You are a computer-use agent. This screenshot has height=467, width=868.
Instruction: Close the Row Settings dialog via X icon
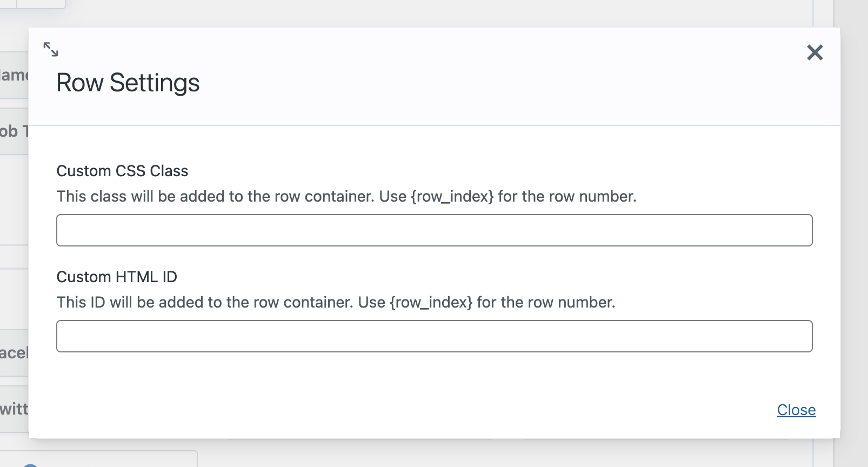815,52
